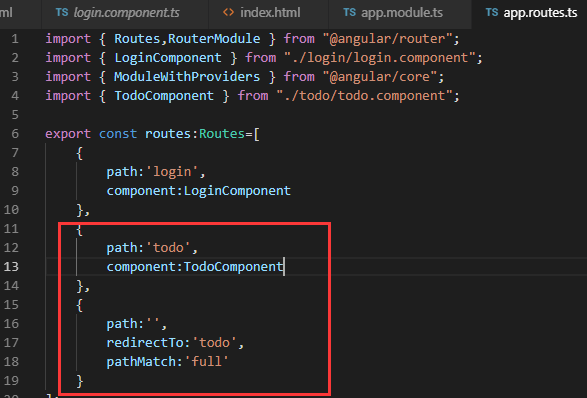587x398 pixels.
Task: Click the green Routes type on line 6
Action: pos(222,134)
